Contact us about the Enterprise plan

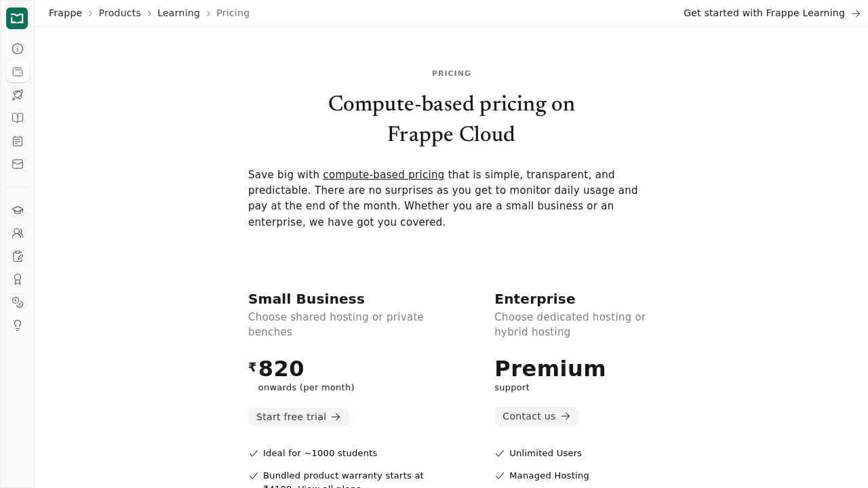tap(536, 416)
